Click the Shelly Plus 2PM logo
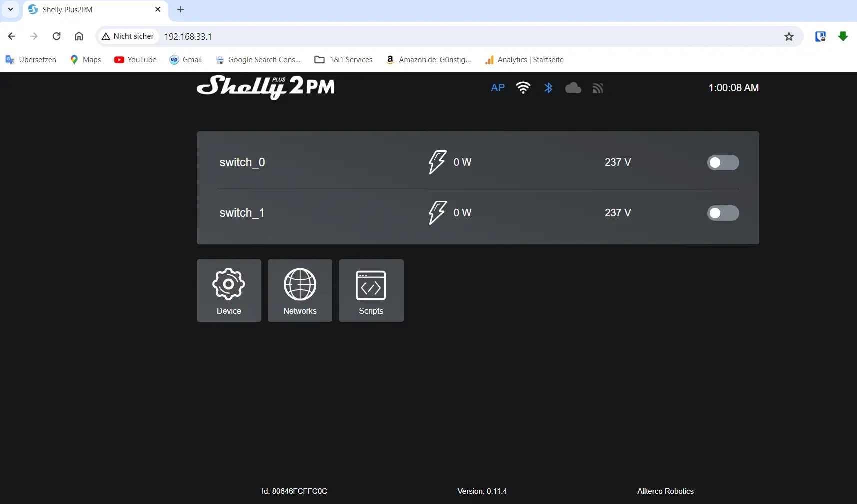 pyautogui.click(x=266, y=87)
